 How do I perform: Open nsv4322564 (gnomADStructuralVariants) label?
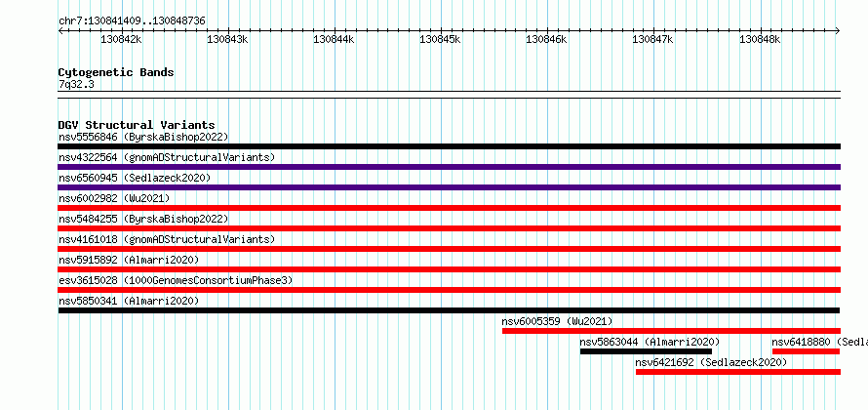[167, 157]
